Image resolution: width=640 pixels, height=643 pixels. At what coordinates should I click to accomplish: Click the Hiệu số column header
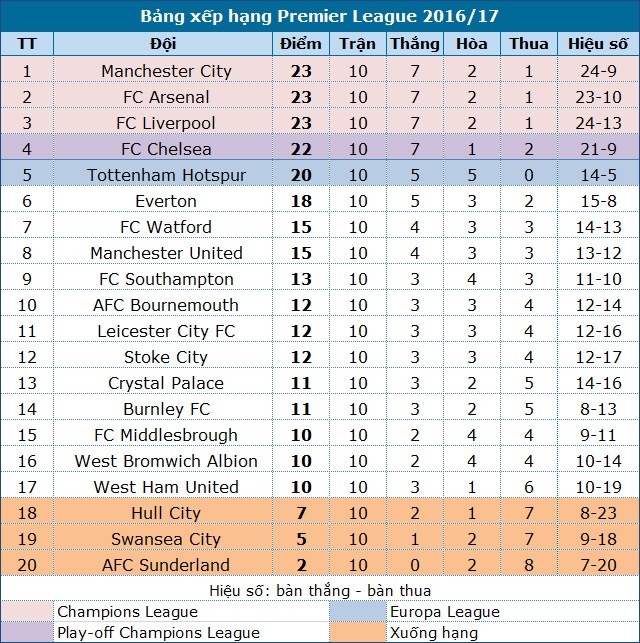[x=598, y=44]
